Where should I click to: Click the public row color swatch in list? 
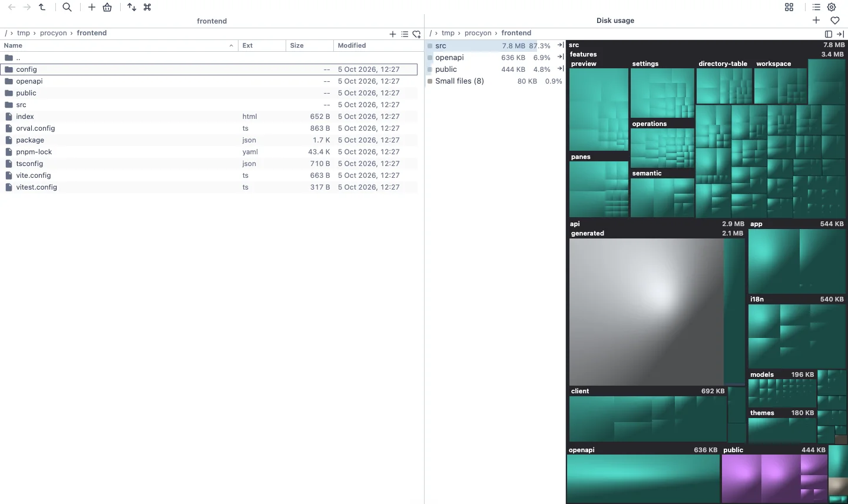[430, 69]
